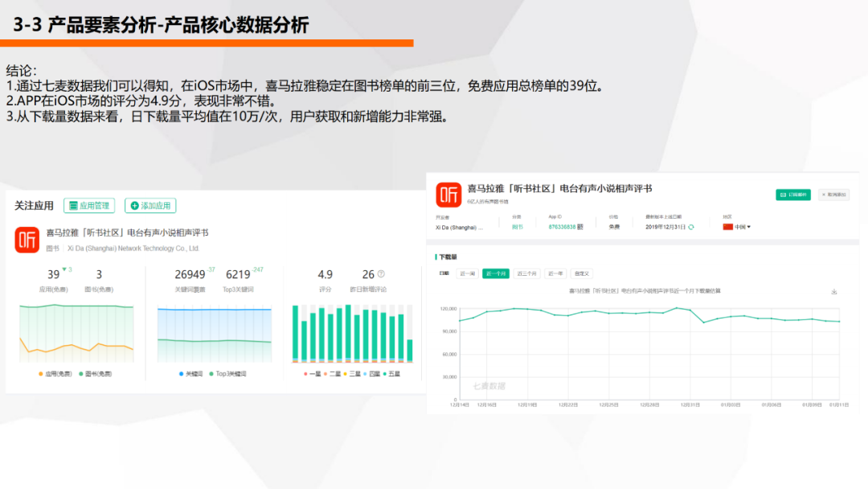Open the 图书 category link in detail panel

pyautogui.click(x=517, y=227)
